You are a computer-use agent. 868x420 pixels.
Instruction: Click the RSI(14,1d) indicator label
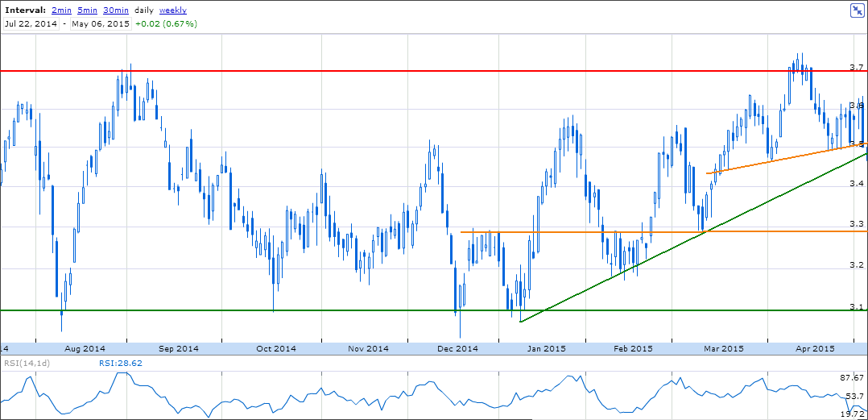pyautogui.click(x=28, y=364)
